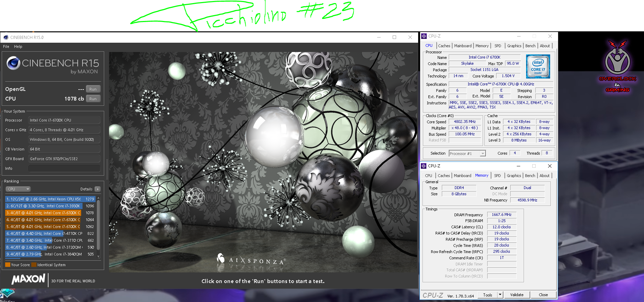Click the Details arrow icon in Ranking
The height and width of the screenshot is (302, 644).
click(x=98, y=189)
